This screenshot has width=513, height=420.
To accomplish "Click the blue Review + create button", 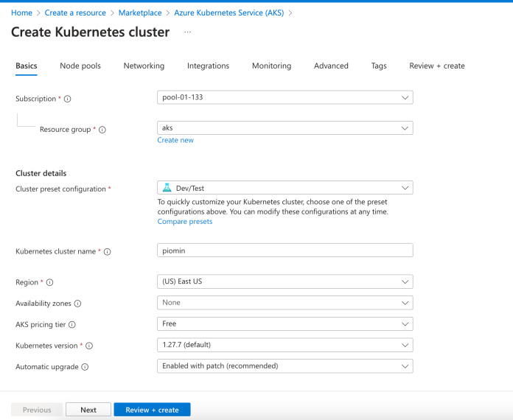I will click(x=152, y=410).
